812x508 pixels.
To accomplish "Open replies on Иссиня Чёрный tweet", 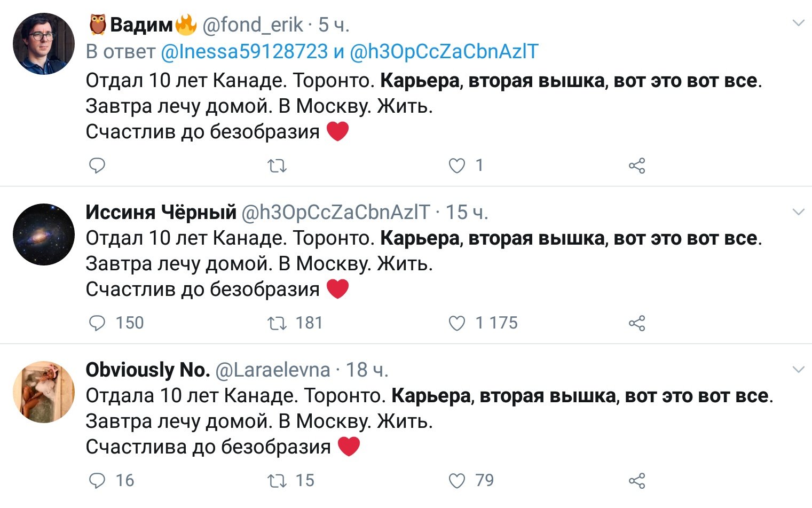I will (97, 323).
